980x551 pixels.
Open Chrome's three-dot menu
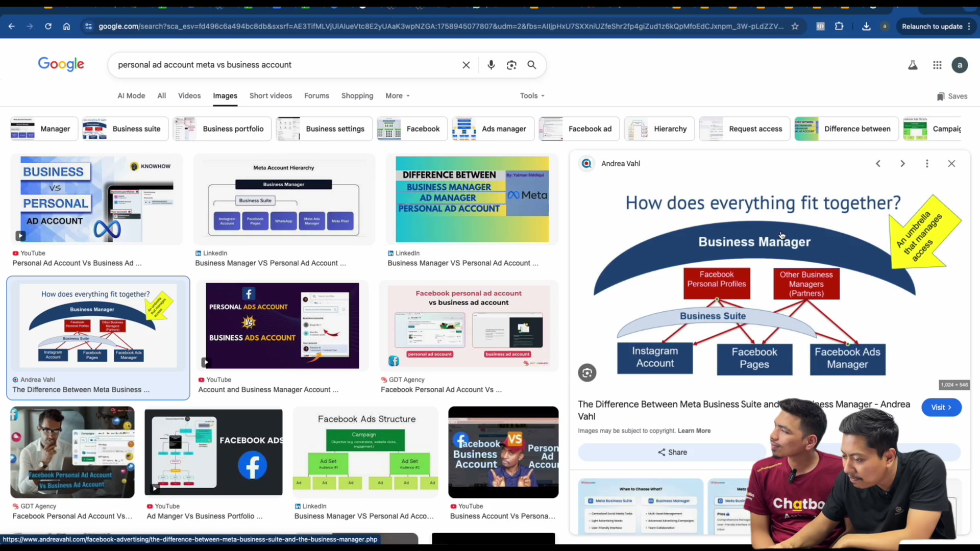(969, 27)
